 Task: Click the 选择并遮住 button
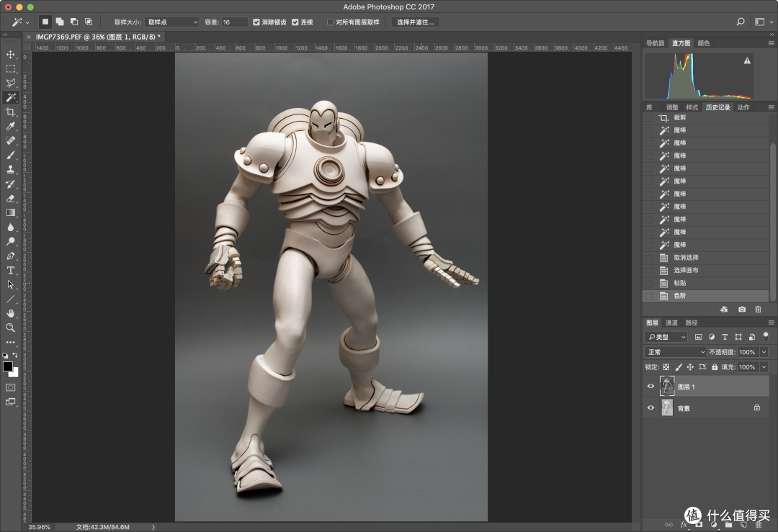pyautogui.click(x=416, y=22)
